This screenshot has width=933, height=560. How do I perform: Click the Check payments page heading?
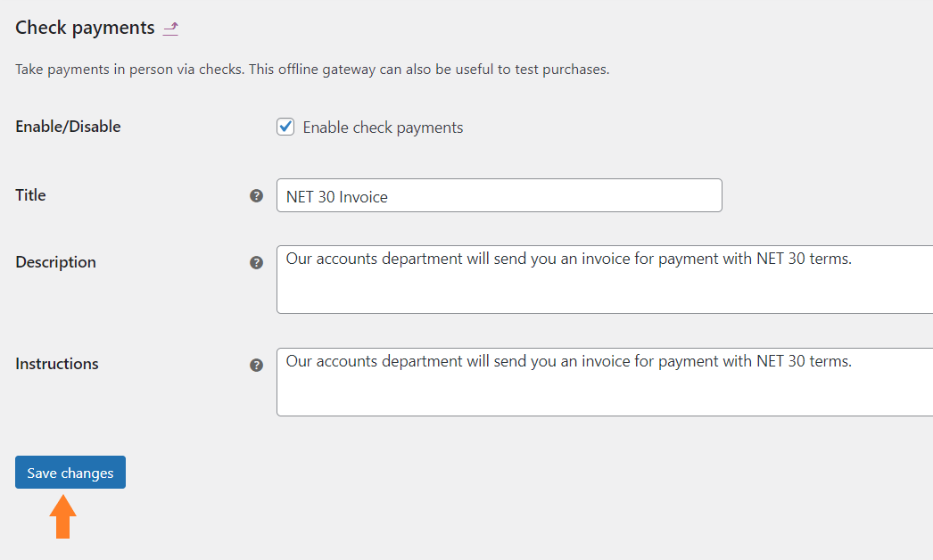click(85, 28)
